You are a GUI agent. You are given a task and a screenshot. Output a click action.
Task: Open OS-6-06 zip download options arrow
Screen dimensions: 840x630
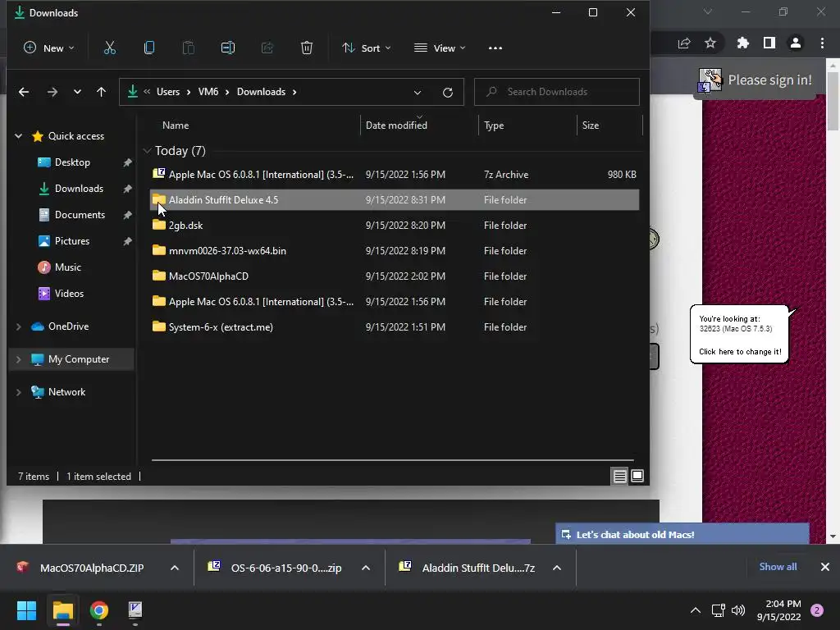click(x=366, y=568)
